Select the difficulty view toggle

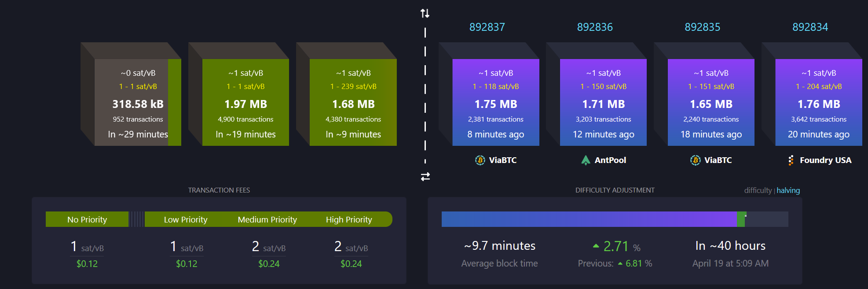tap(758, 190)
